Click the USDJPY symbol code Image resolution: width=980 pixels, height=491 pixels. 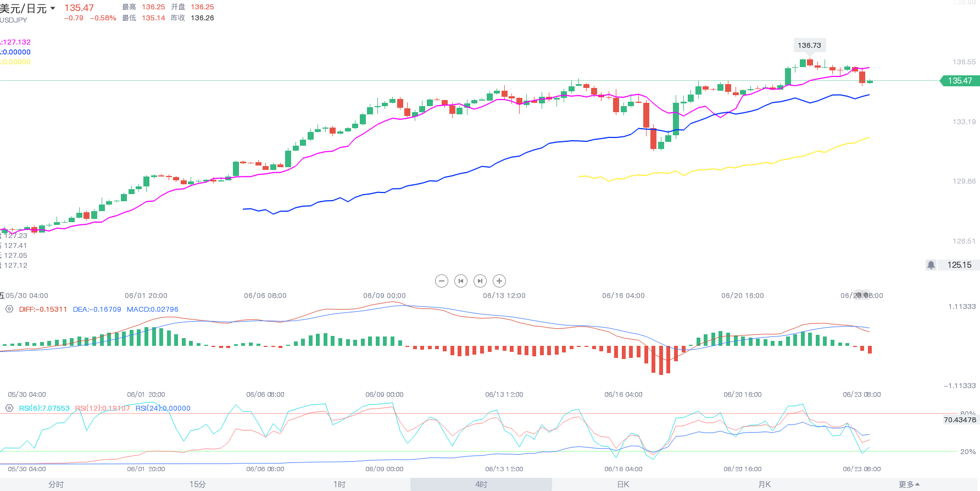(x=14, y=20)
